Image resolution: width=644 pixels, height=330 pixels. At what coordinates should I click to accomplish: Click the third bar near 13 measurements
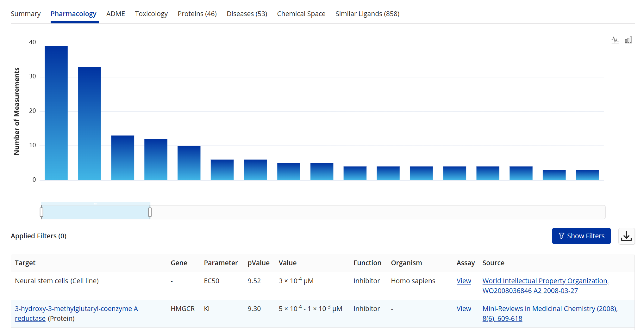(x=122, y=158)
